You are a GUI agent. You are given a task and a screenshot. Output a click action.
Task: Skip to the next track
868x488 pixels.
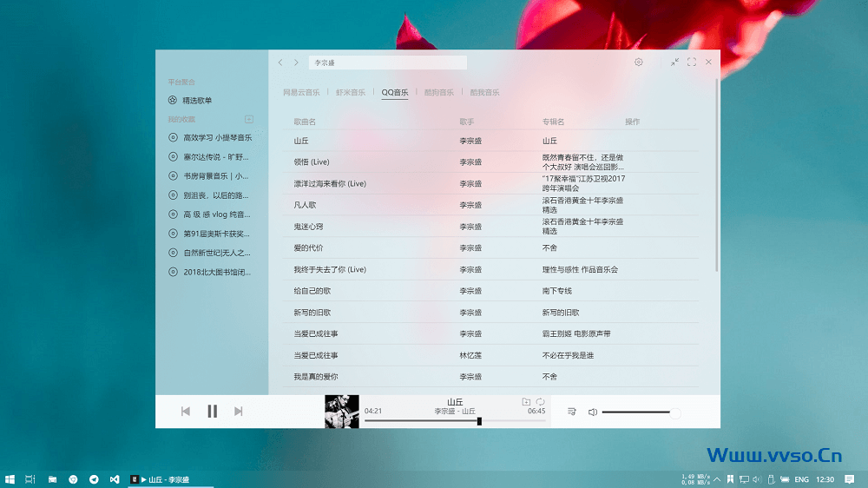[x=239, y=412]
